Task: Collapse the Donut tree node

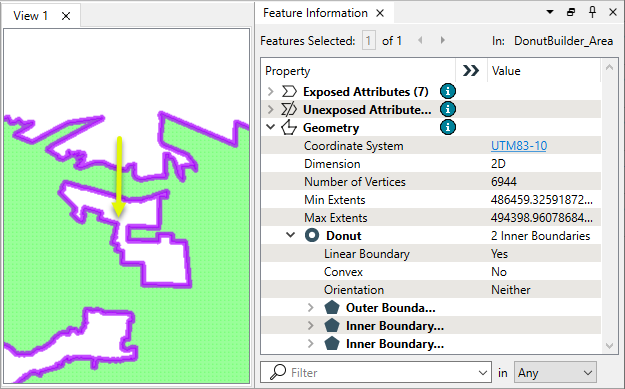Action: [291, 235]
